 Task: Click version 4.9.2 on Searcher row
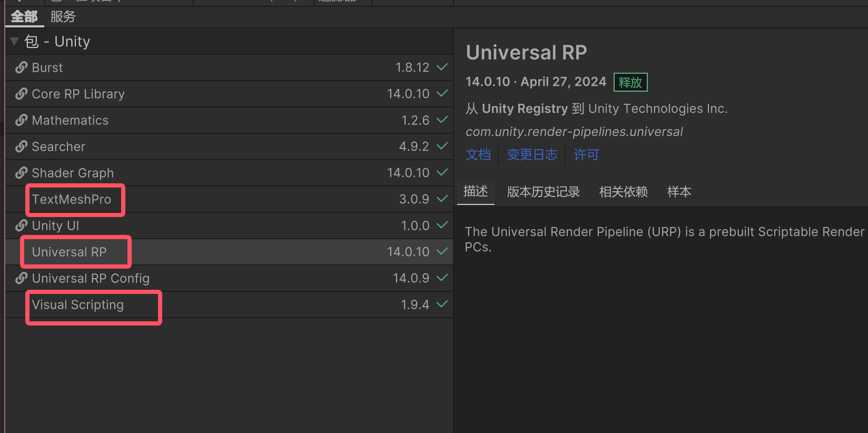(x=414, y=146)
